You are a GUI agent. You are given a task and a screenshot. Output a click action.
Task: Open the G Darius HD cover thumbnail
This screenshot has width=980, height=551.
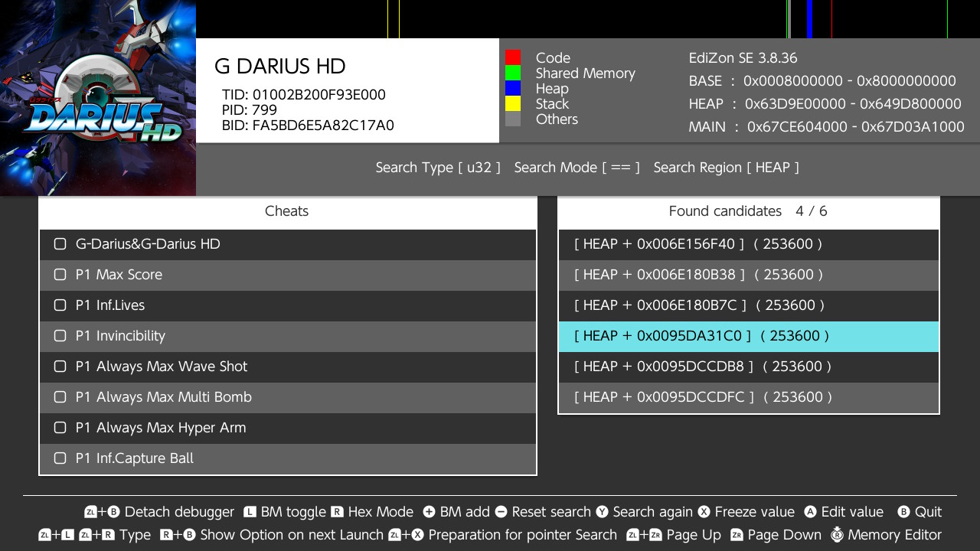(98, 98)
